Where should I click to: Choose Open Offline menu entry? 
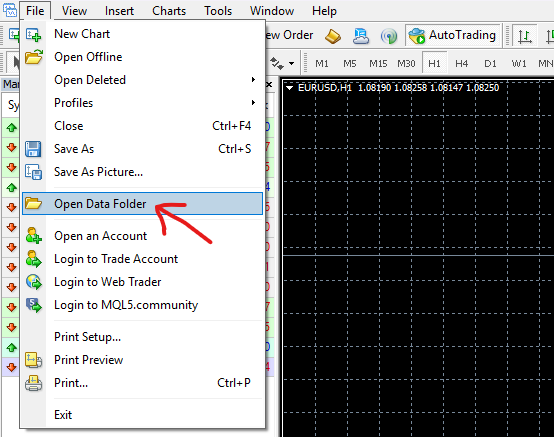tap(142, 57)
